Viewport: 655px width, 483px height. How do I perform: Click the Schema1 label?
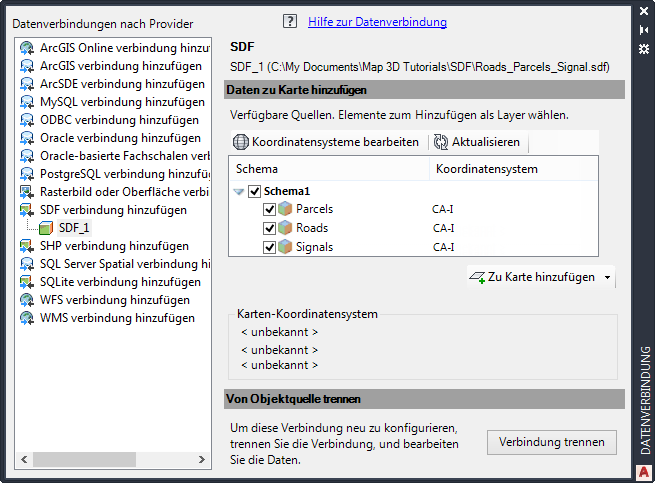pos(287,191)
